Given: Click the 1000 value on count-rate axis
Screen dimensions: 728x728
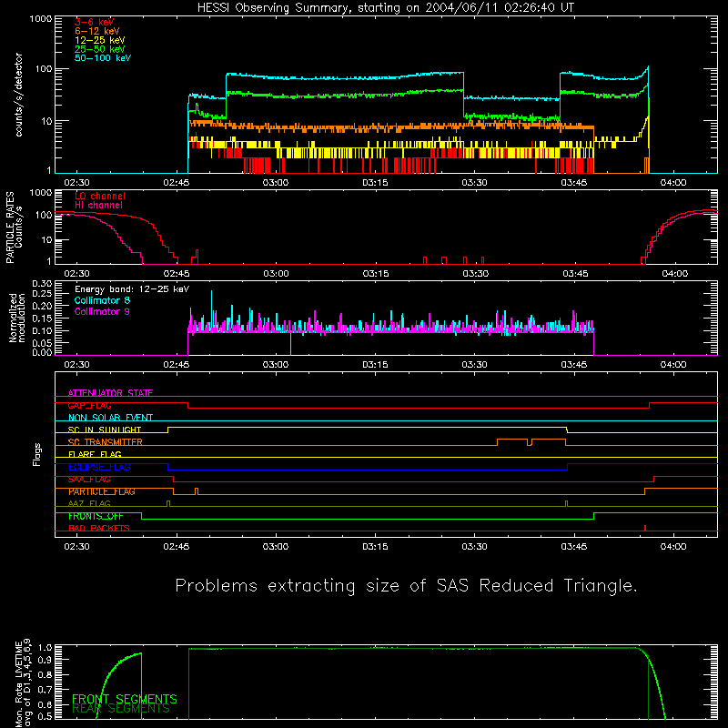Looking at the screenshot, I should point(41,19).
